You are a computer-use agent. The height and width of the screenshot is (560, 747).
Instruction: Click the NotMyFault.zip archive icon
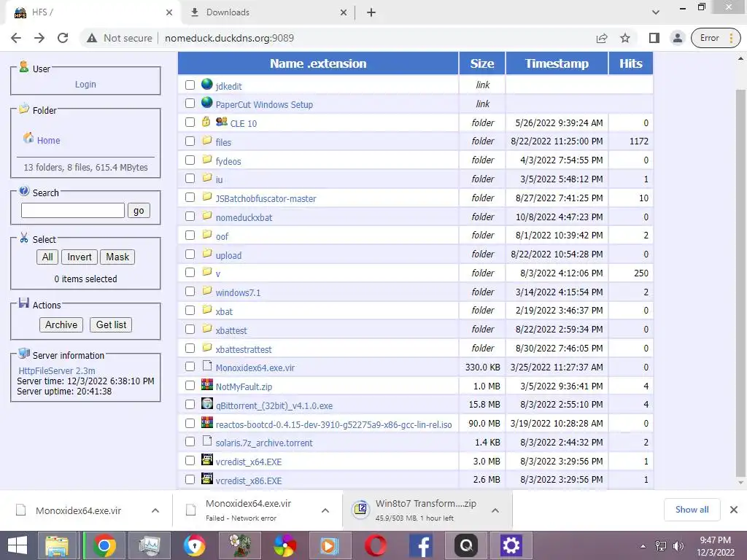206,385
